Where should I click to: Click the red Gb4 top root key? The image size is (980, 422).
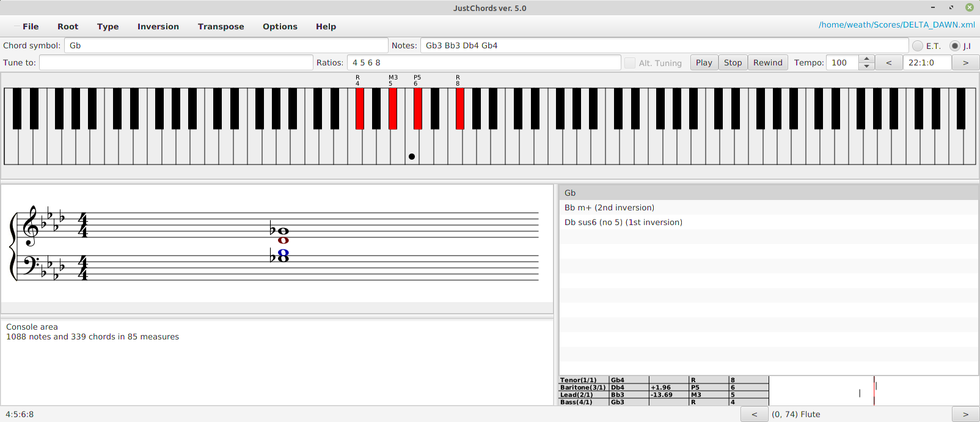pos(460,108)
